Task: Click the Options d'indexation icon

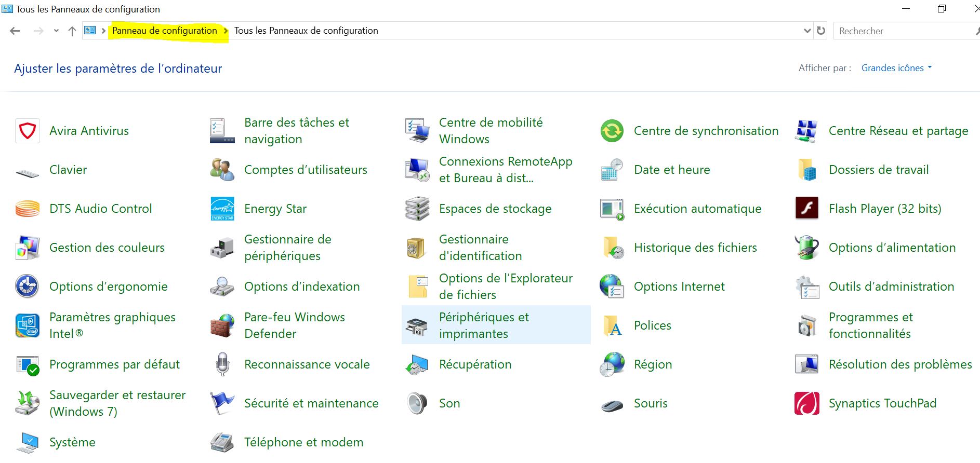Action: [x=222, y=287]
